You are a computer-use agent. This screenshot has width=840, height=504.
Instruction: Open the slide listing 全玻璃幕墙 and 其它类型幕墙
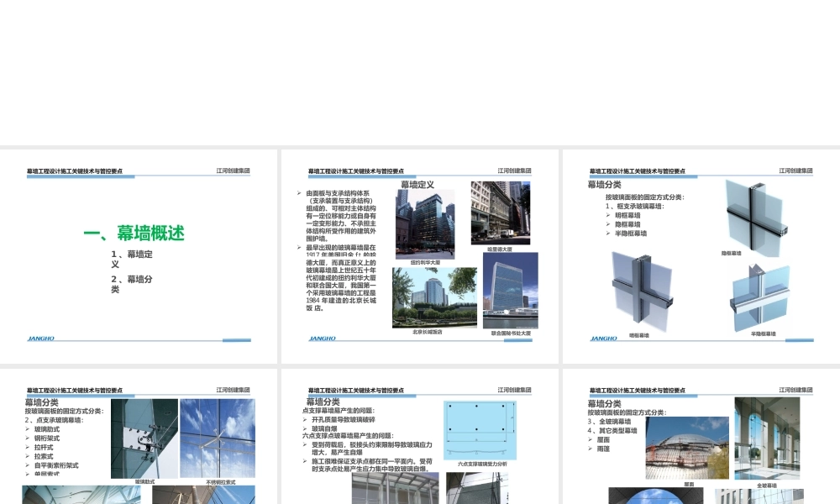701,436
